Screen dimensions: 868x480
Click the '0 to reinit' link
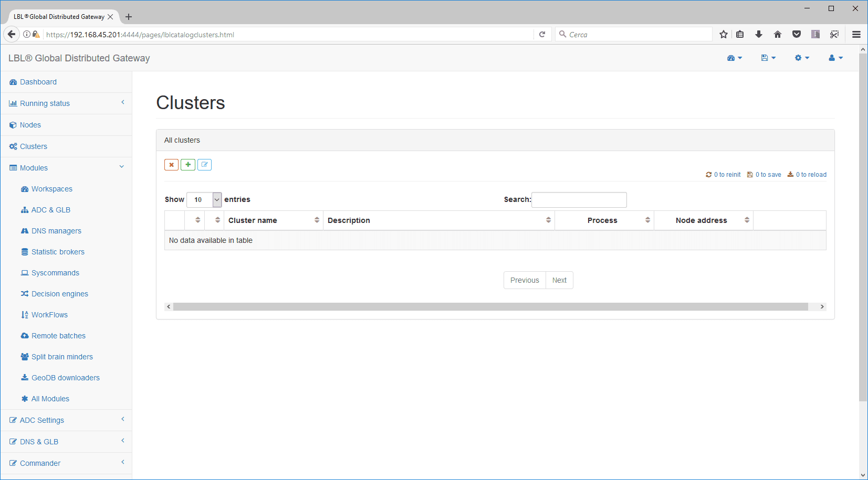coord(723,175)
